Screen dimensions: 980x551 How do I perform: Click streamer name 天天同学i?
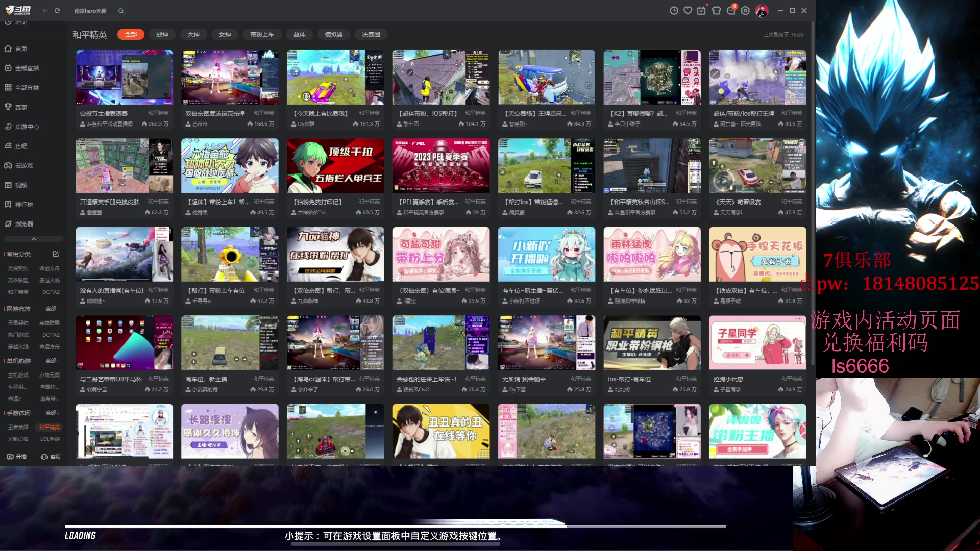click(731, 213)
